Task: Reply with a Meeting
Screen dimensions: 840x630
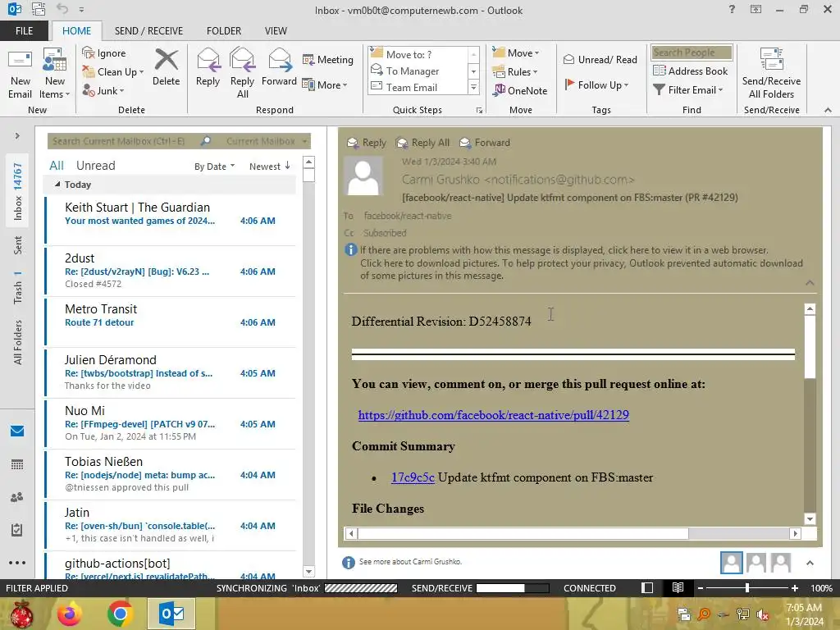Action: coord(328,59)
